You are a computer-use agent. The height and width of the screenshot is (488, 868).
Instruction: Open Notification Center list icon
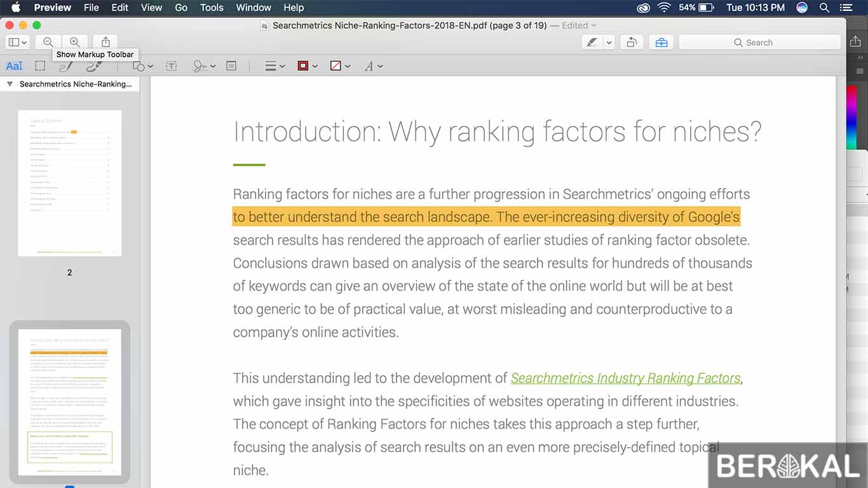click(846, 8)
